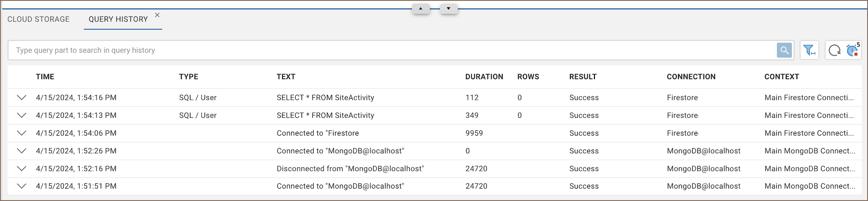Sort by the Time column header

[x=45, y=77]
